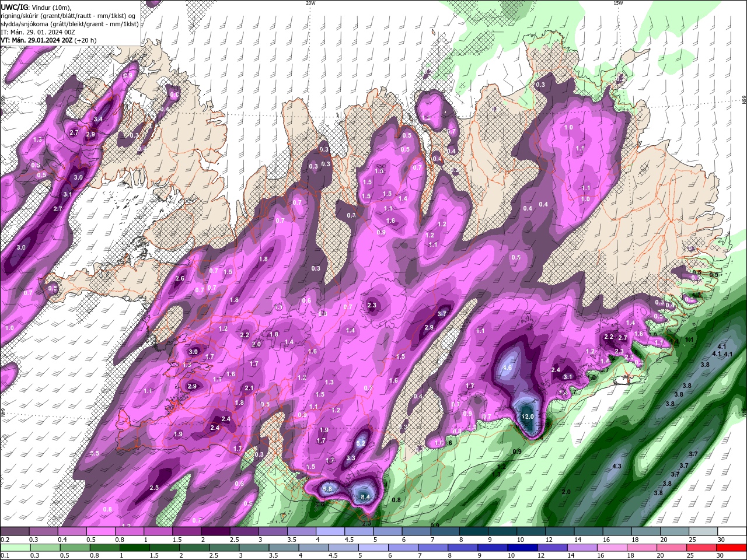Click the 4.6 snowfall value label

(507, 367)
